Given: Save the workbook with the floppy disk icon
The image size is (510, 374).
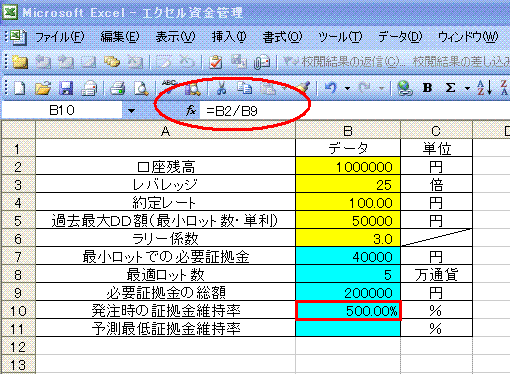Looking at the screenshot, I should [x=66, y=88].
